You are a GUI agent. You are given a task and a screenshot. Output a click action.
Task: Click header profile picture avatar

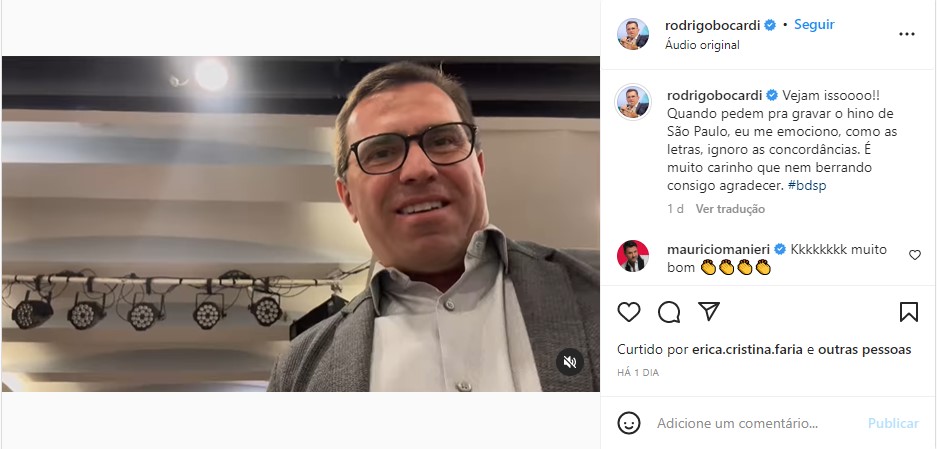(x=633, y=34)
